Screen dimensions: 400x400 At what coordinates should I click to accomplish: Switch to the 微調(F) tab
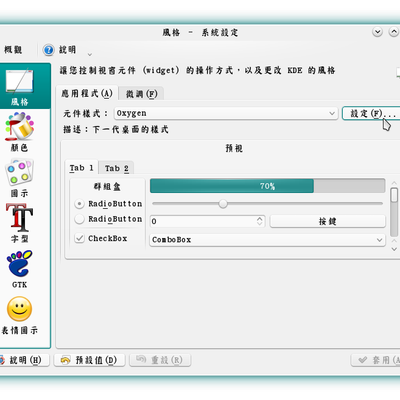coord(141,94)
